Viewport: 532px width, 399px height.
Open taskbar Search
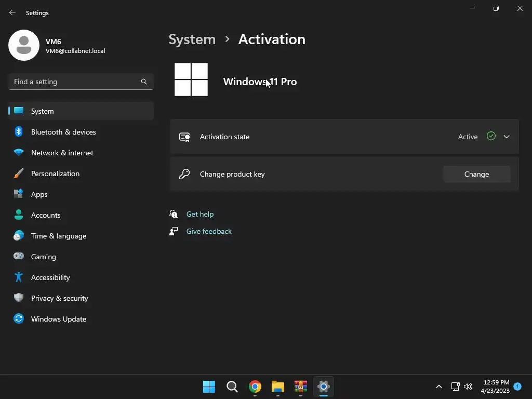tap(232, 387)
